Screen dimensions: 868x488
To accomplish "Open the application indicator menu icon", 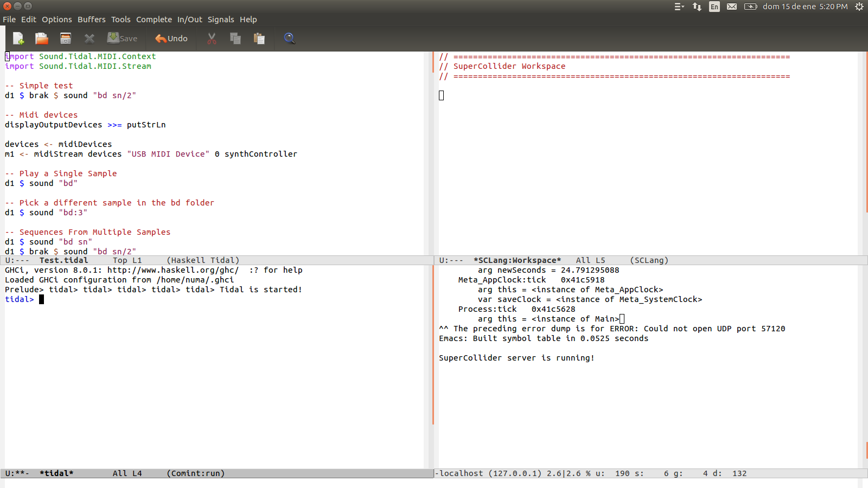I will pyautogui.click(x=679, y=7).
